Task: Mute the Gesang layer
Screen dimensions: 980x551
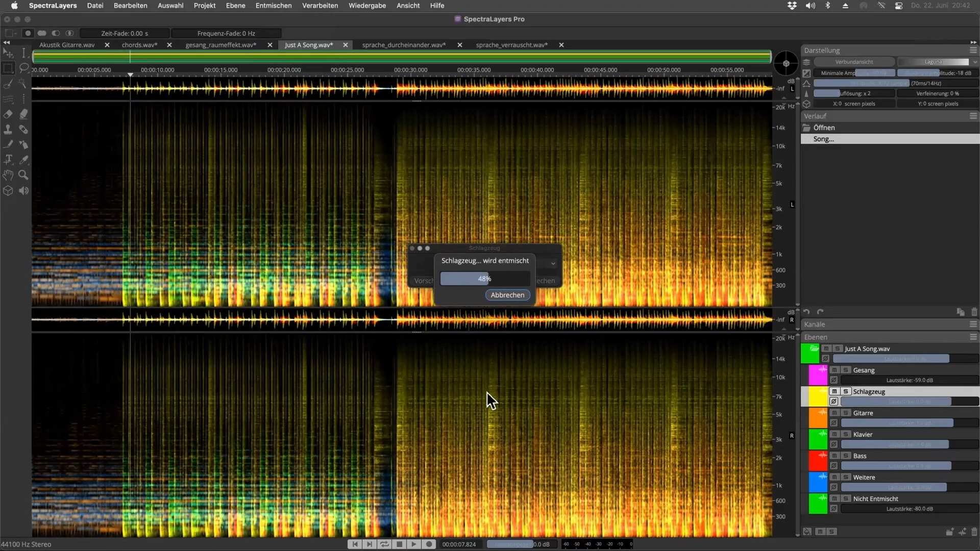Action: pos(834,370)
